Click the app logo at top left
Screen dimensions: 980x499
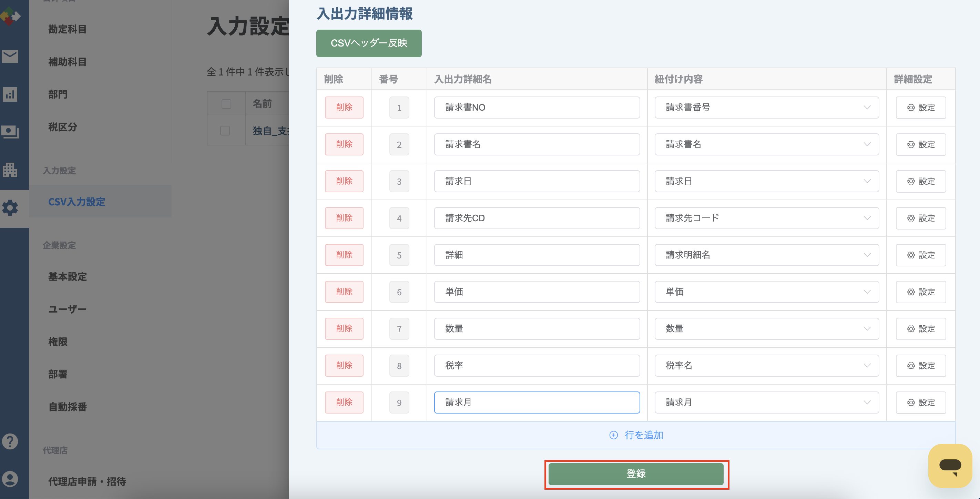(x=10, y=16)
